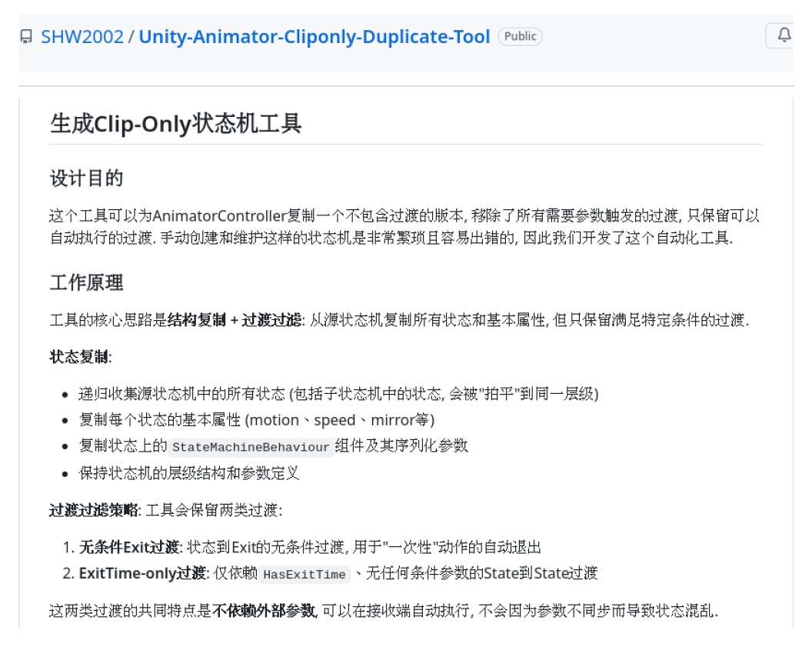Viewport: 812px width, 647px height.
Task: Click the 工作原理 section heading
Action: (x=86, y=283)
